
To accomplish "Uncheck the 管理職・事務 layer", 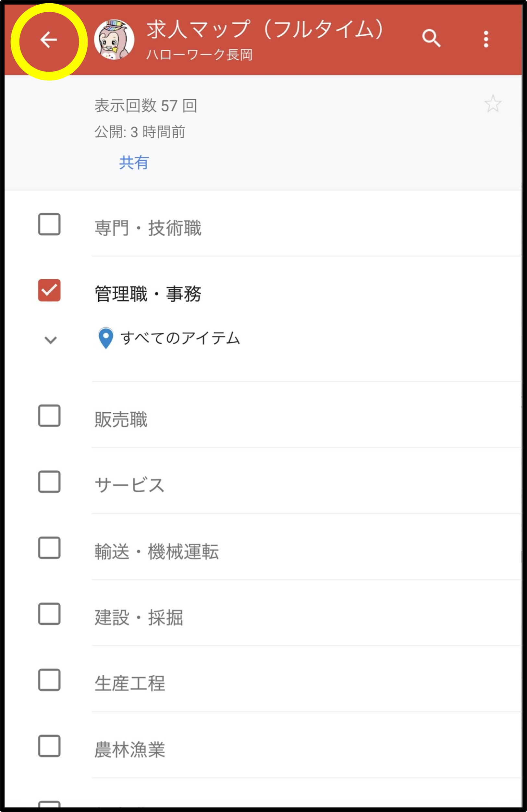I will tap(50, 290).
